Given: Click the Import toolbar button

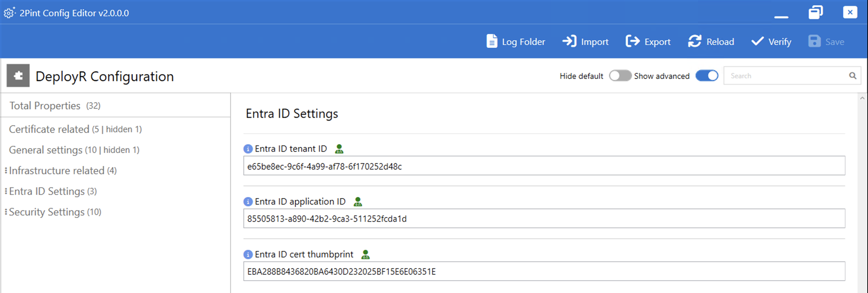Looking at the screenshot, I should click(x=586, y=41).
